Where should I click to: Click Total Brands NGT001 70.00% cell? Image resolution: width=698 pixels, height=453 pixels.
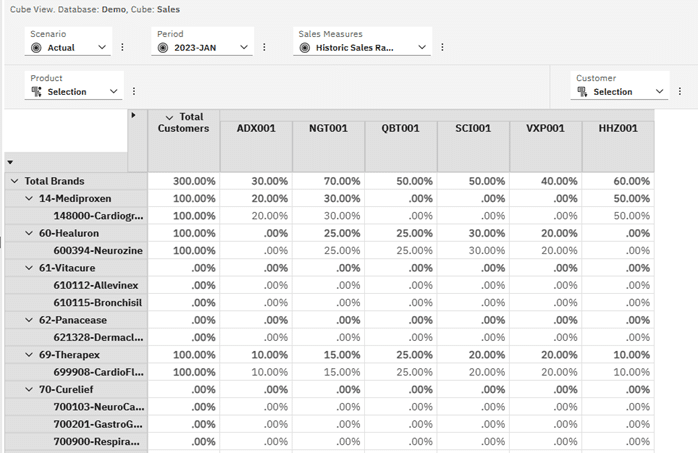click(x=329, y=181)
